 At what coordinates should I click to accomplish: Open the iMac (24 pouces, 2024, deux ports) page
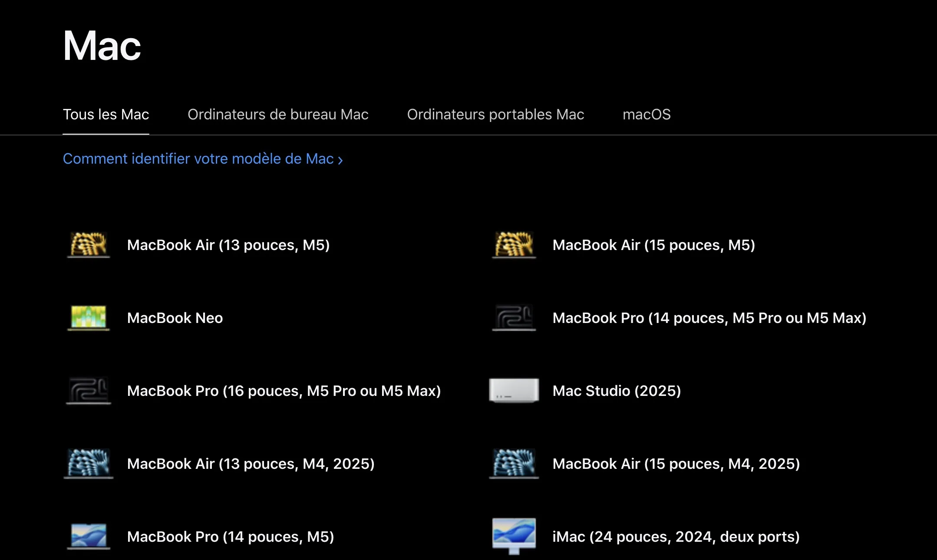coord(676,537)
